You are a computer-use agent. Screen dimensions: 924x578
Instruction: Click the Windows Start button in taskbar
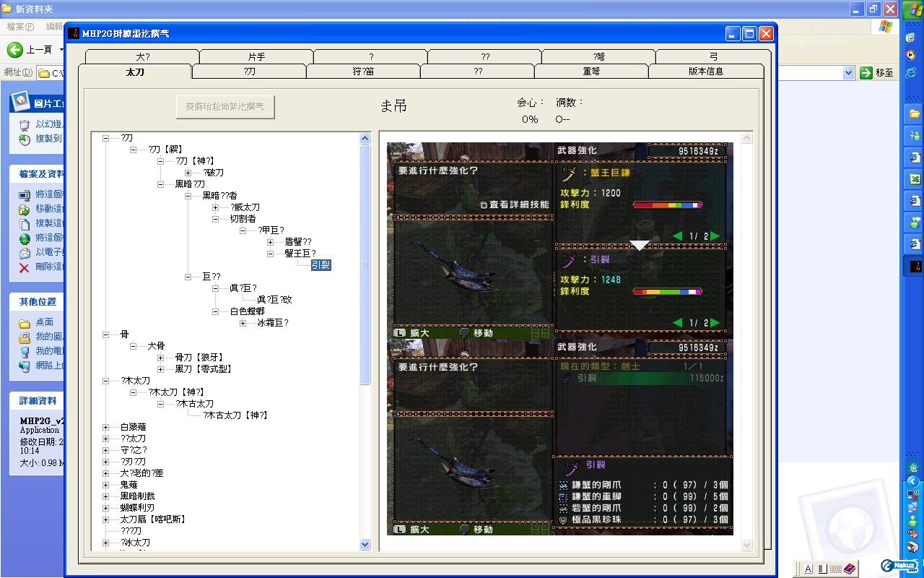[915, 10]
